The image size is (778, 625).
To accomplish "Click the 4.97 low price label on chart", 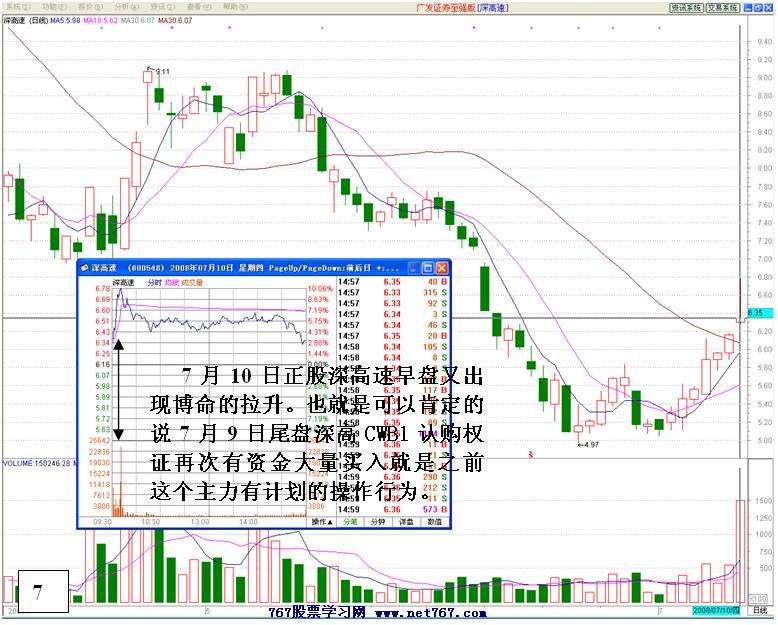I will click(592, 444).
